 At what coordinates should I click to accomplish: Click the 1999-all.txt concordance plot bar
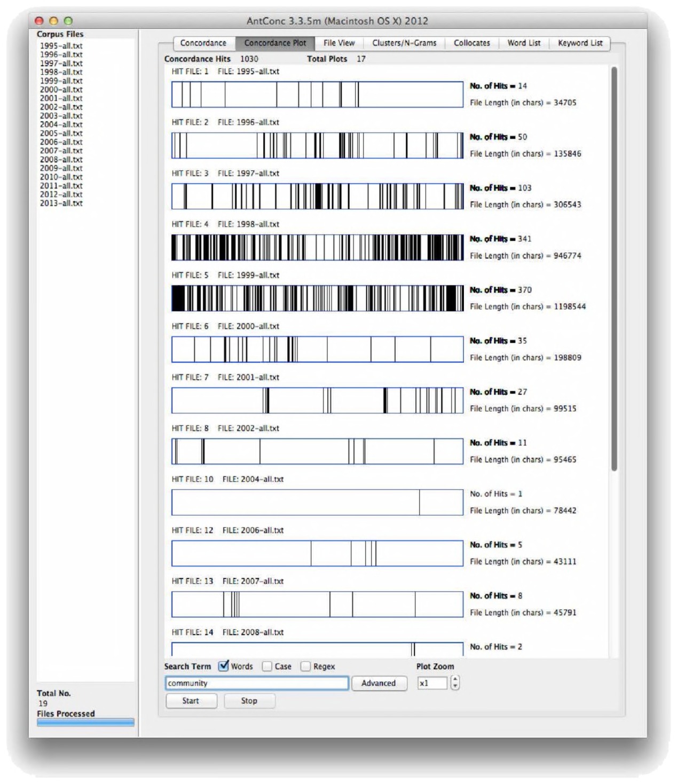(x=317, y=299)
